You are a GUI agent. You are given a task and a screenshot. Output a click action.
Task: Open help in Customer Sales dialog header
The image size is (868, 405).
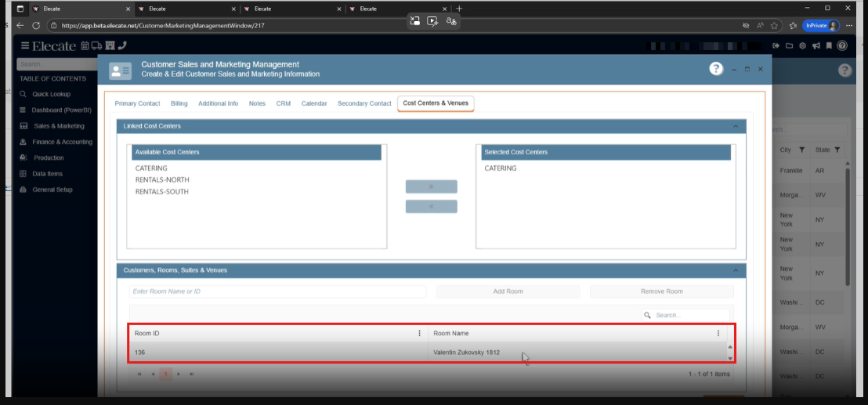coord(716,69)
